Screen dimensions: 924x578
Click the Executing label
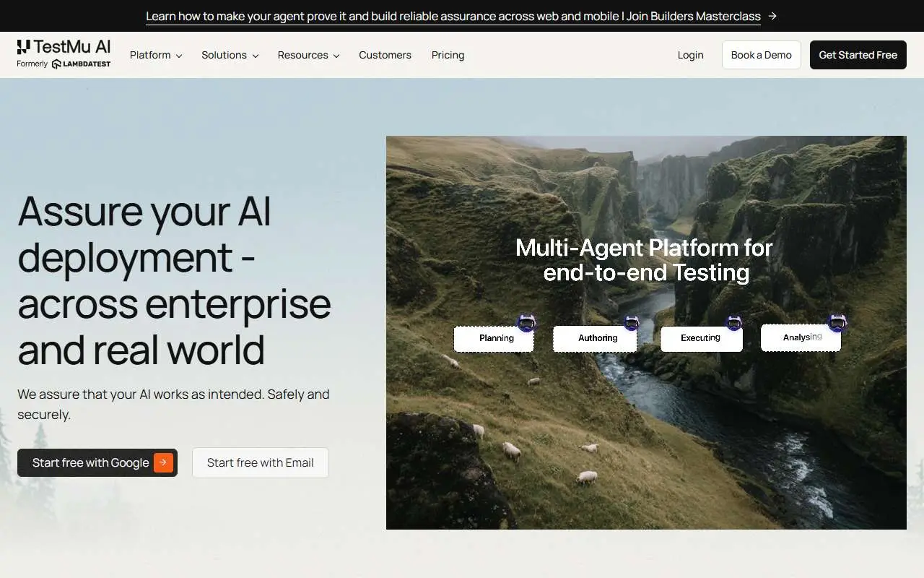702,338
